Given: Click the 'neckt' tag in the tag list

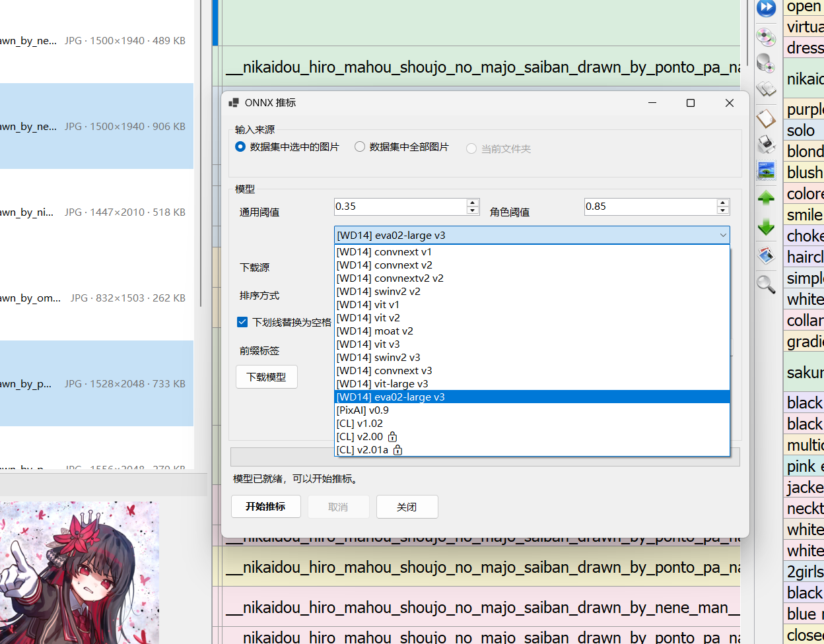Looking at the screenshot, I should click(804, 508).
